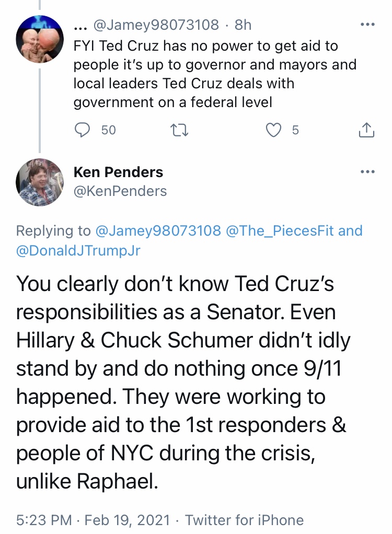Tap the reply count 50

click(x=108, y=130)
